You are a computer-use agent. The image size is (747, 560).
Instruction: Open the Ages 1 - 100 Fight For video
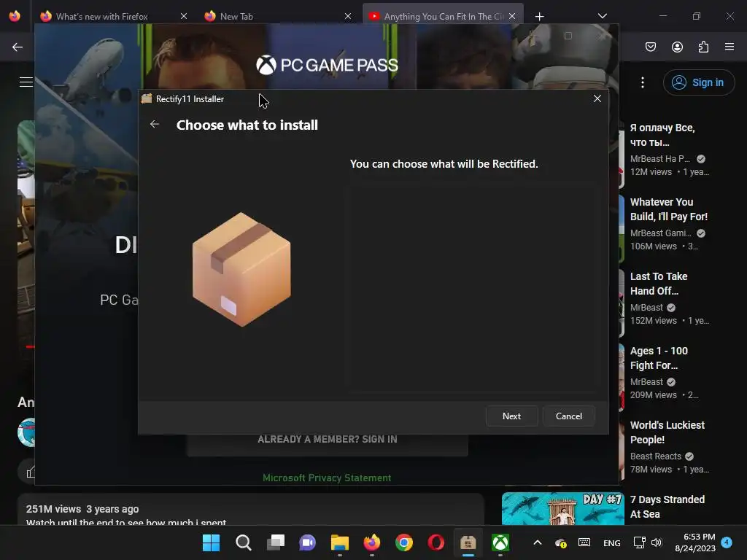[x=659, y=357]
